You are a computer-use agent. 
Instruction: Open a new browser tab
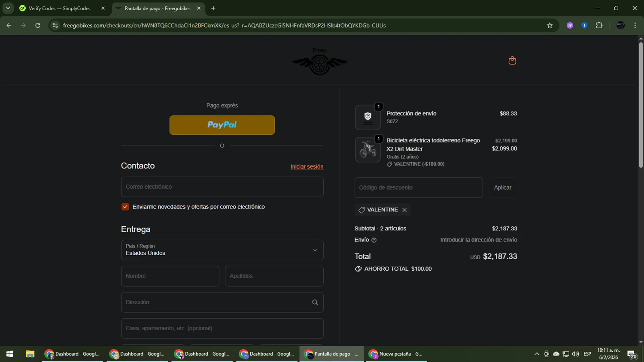click(213, 8)
